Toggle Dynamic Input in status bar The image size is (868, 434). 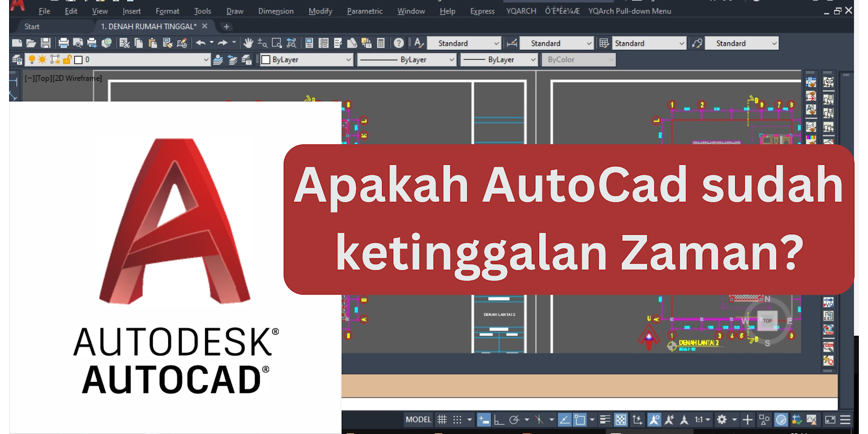pos(484,419)
